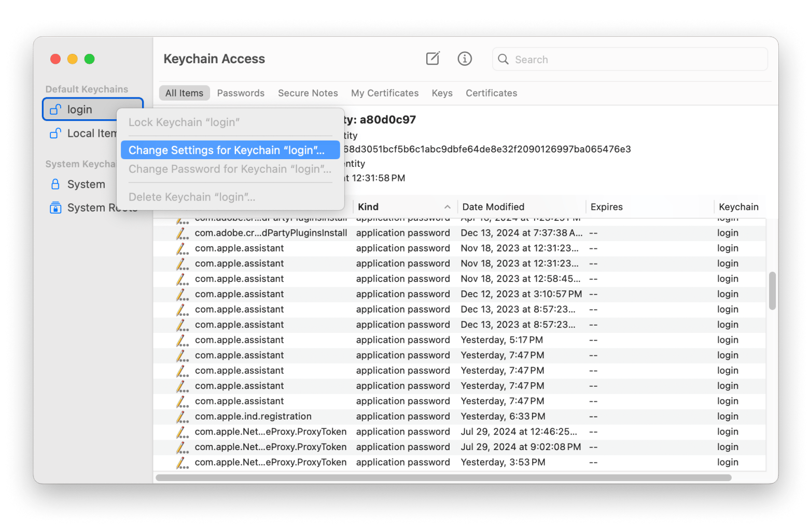Click the compose new keychain item icon
The width and height of the screenshot is (809, 532).
433,59
